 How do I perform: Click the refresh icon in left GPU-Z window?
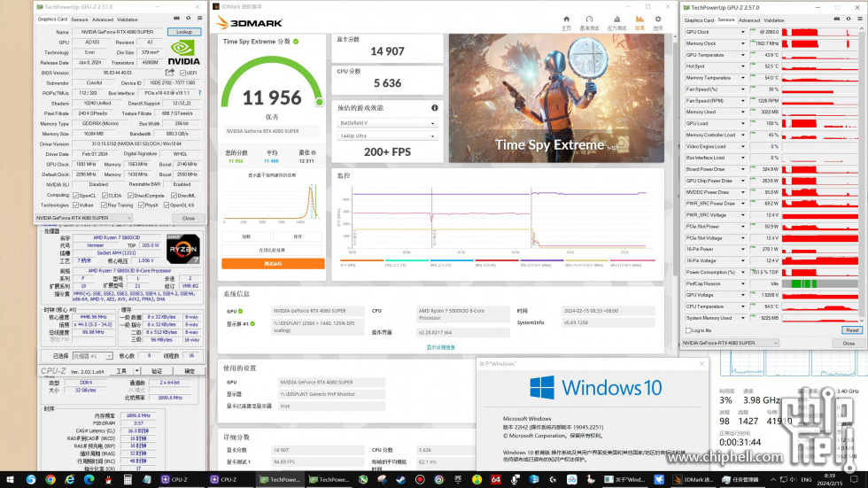(188, 19)
